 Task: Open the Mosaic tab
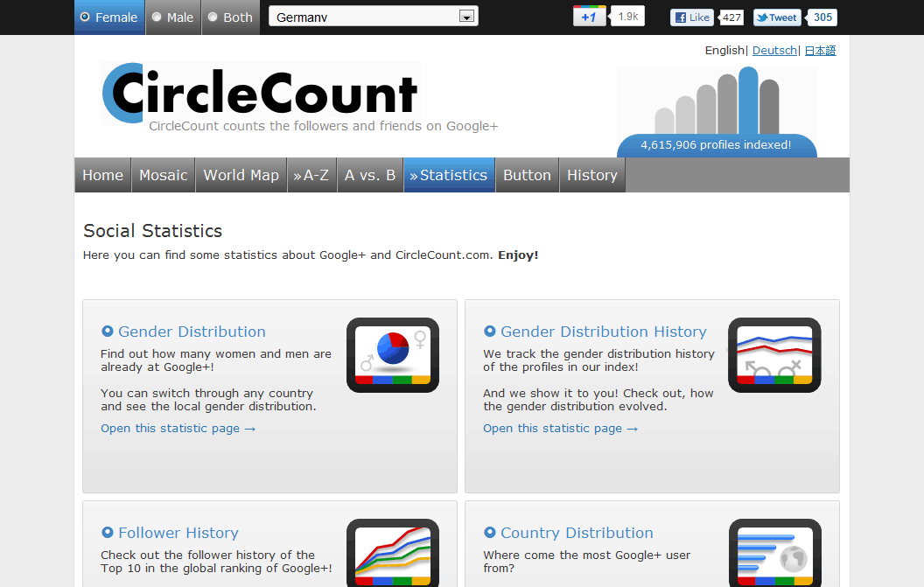[164, 175]
